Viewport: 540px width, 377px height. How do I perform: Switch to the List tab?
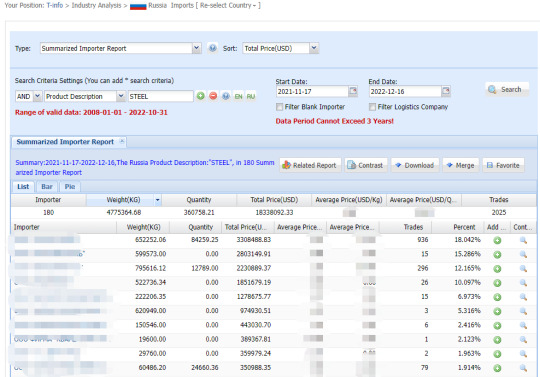pyautogui.click(x=23, y=187)
